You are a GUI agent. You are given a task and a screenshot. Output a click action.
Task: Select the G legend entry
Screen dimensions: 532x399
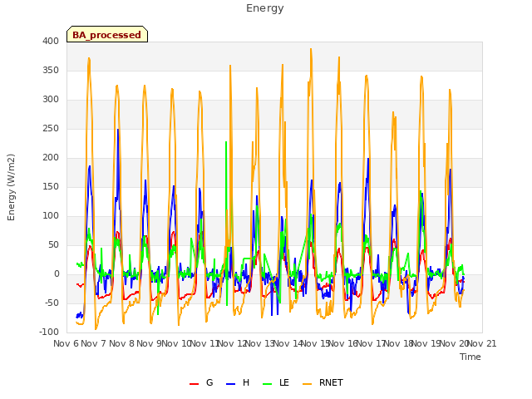201,382
